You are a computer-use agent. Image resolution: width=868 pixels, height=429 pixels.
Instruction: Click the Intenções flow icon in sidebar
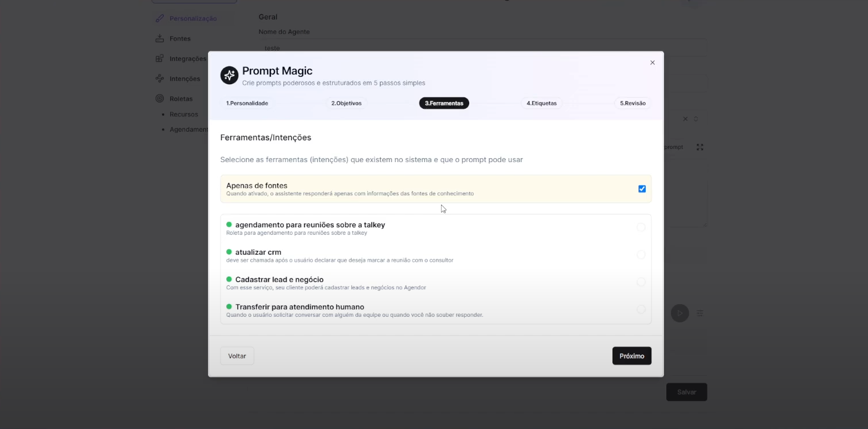(160, 78)
